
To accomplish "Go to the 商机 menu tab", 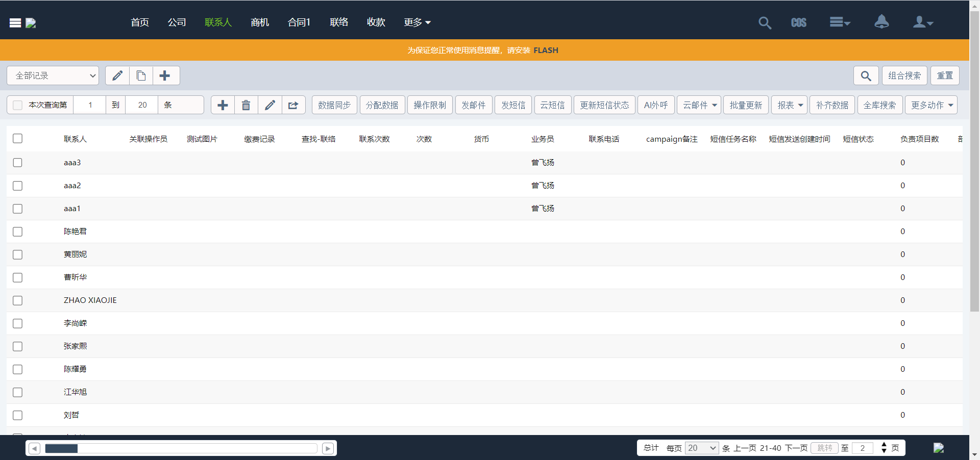I will (x=260, y=22).
